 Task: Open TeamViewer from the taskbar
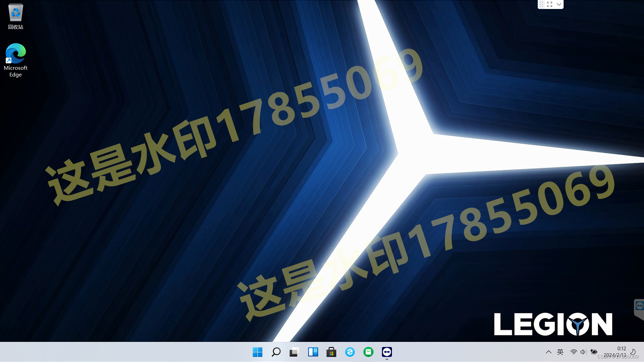pos(387,352)
